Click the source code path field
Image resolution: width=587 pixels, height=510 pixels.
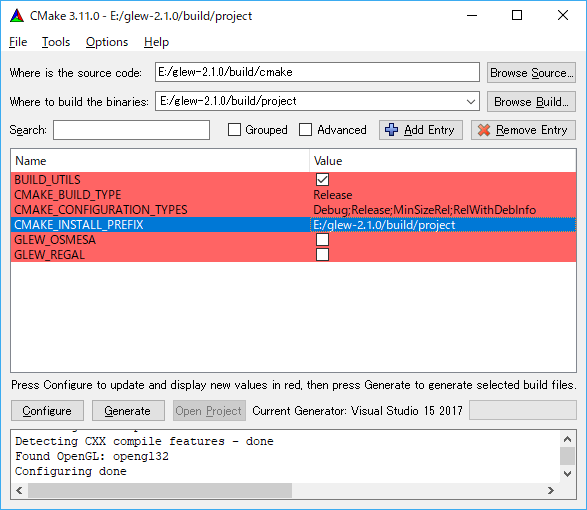coord(317,72)
